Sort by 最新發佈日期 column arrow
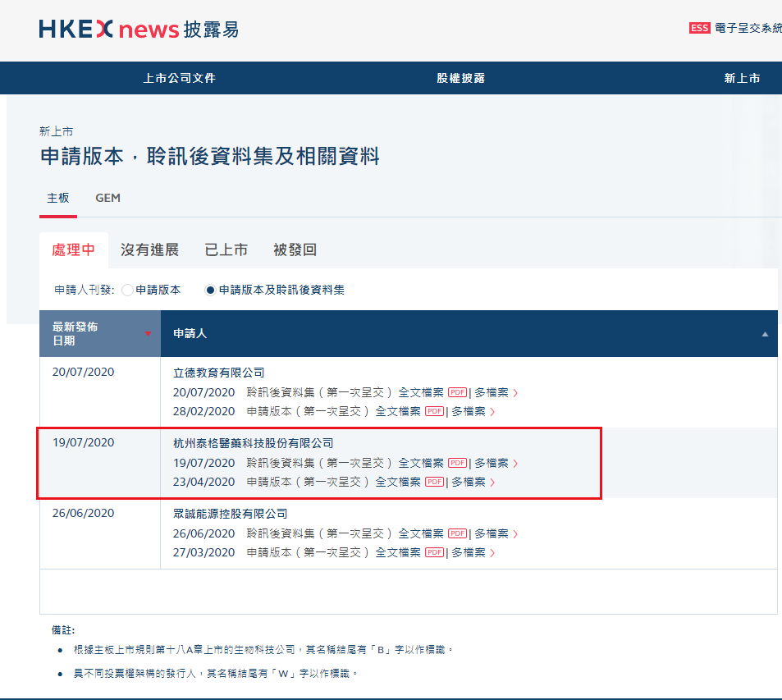The height and width of the screenshot is (700, 782). click(x=148, y=333)
